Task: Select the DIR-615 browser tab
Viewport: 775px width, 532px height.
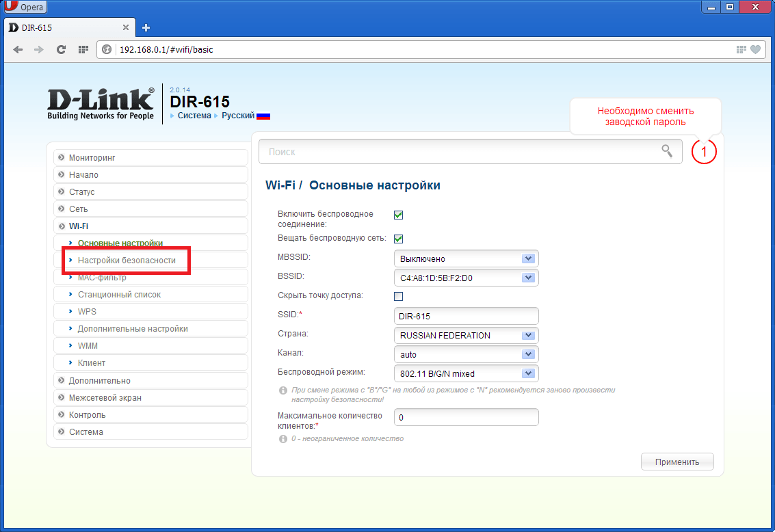Action: pyautogui.click(x=69, y=27)
